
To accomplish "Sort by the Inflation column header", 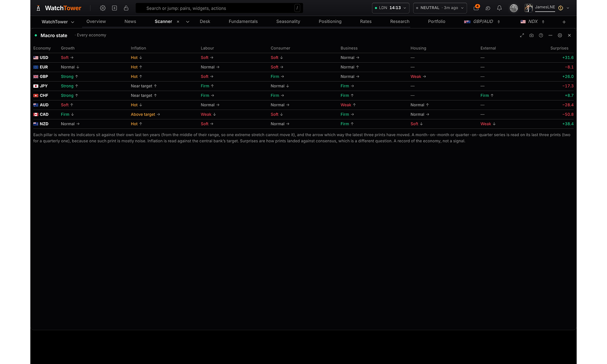I will click(138, 48).
